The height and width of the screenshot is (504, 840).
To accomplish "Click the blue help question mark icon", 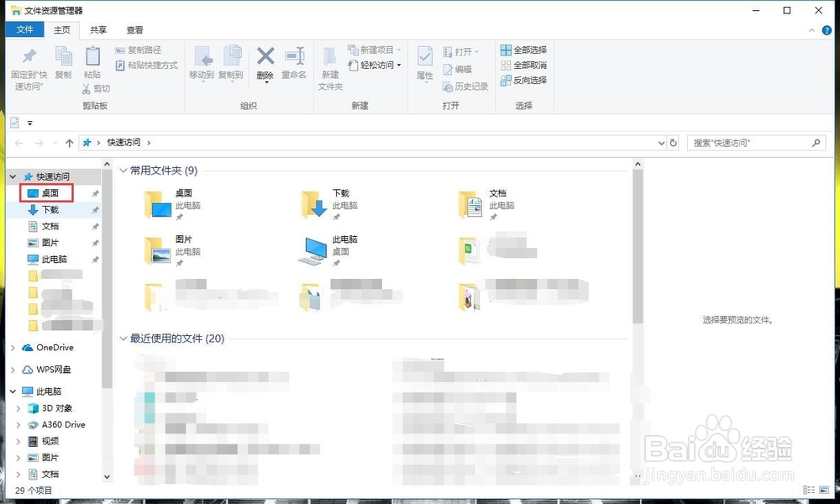I will coord(827,30).
